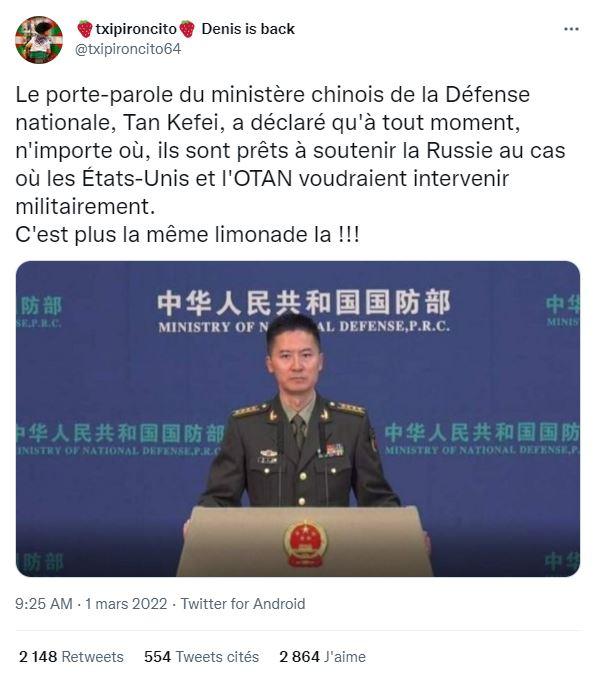
Task: Open the txipironcito profile avatar
Action: pyautogui.click(x=39, y=40)
